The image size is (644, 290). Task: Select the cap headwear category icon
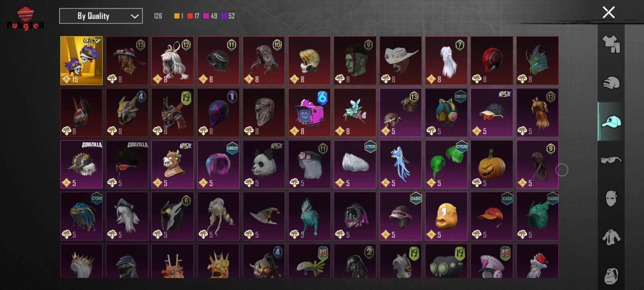coord(611,121)
